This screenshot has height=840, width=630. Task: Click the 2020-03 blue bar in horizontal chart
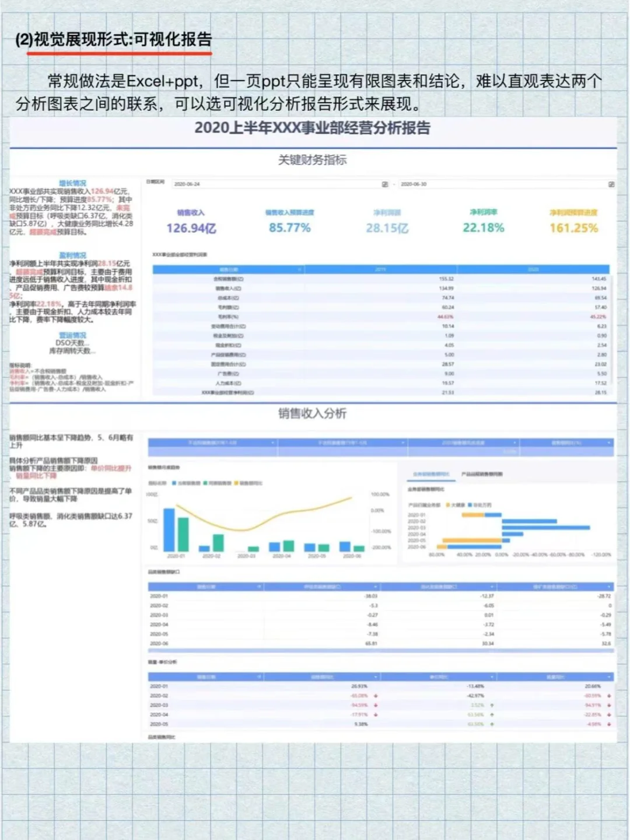click(x=546, y=528)
